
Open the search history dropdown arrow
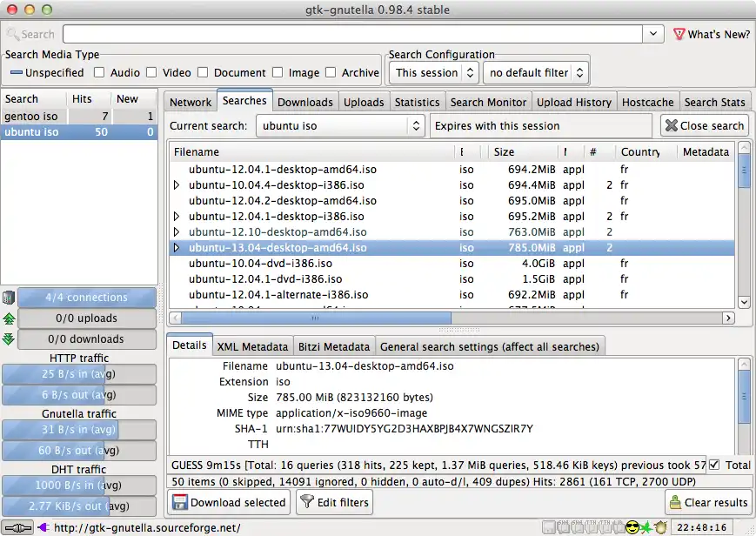[x=653, y=34]
